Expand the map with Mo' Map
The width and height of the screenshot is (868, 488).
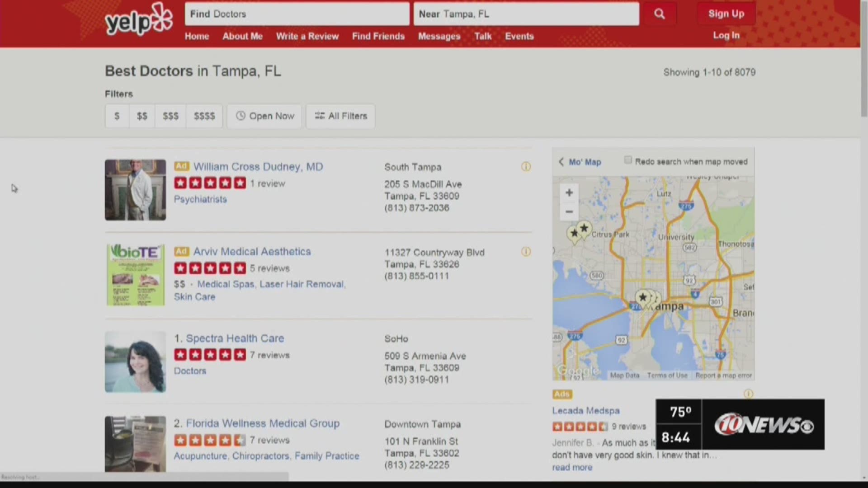pos(580,162)
